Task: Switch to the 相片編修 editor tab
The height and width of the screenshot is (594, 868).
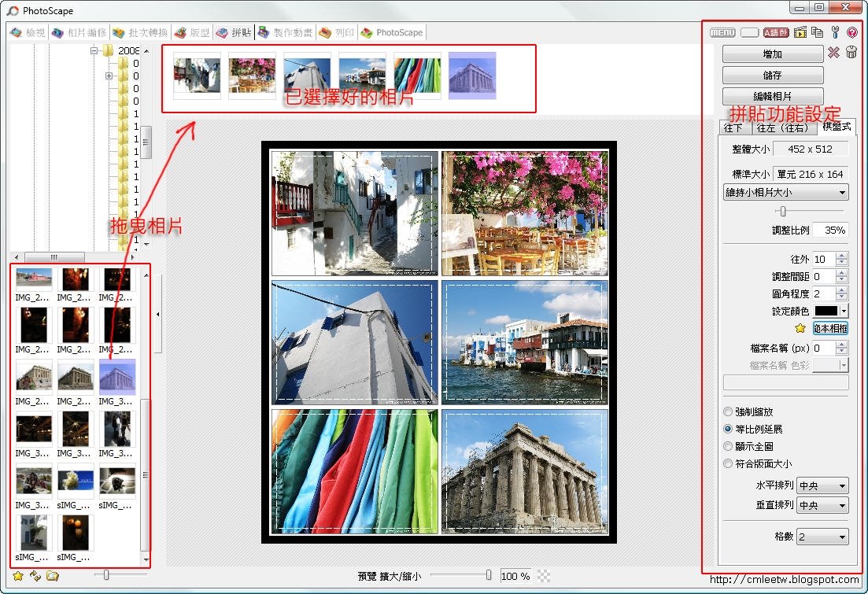Action: click(79, 33)
